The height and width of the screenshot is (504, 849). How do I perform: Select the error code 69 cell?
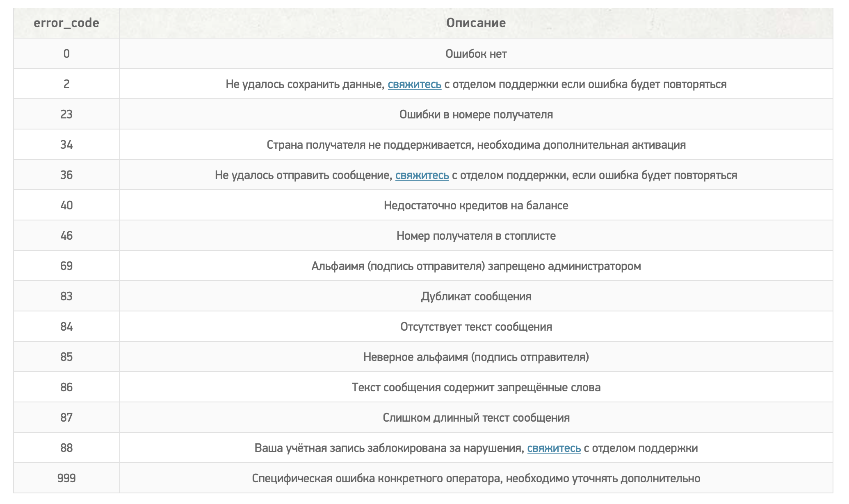[66, 266]
